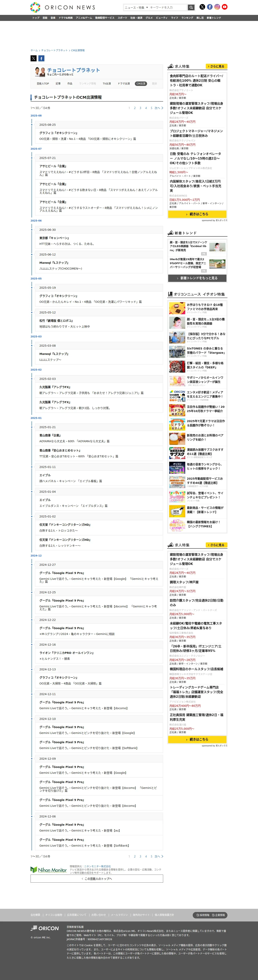Switch to the TV出演 tab
The height and width of the screenshot is (980, 258).
point(107,84)
